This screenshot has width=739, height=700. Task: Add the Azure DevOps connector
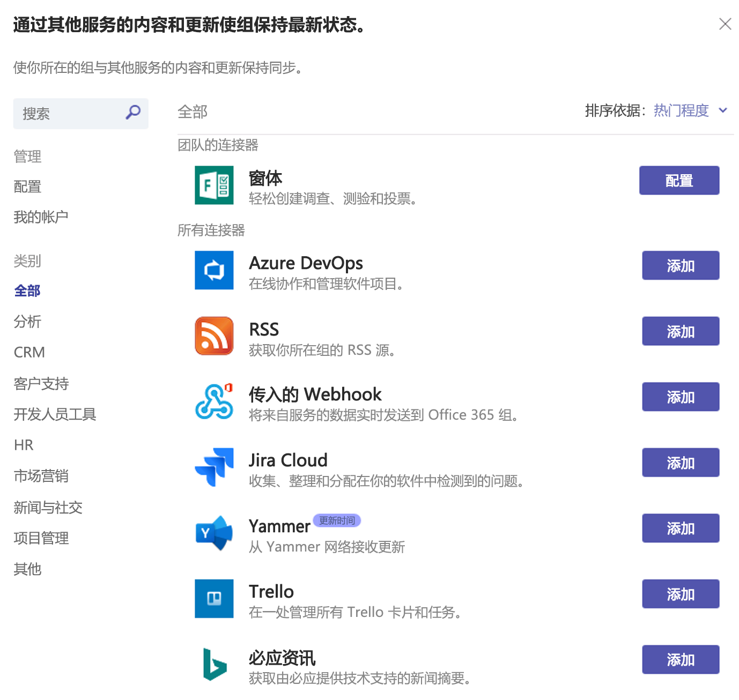[x=681, y=265]
